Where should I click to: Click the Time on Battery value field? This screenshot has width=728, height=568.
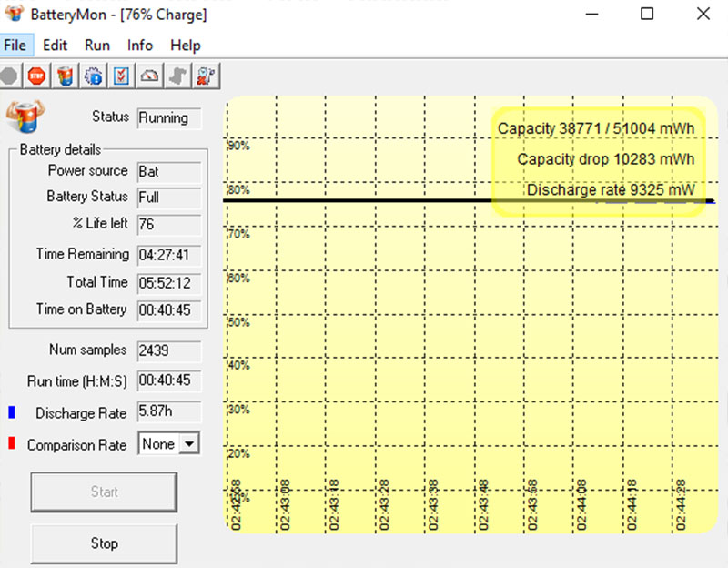(x=169, y=310)
